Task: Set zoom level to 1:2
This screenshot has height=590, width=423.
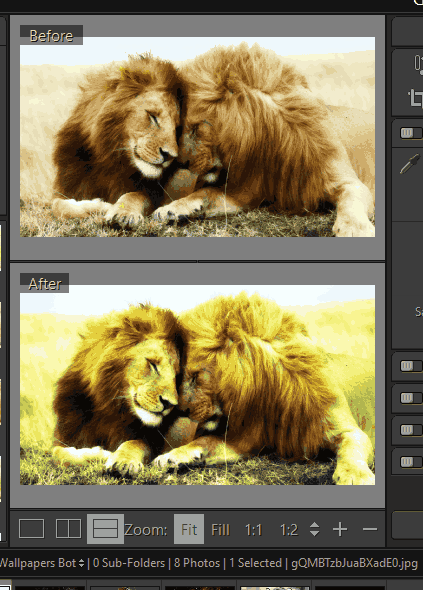Action: 289,530
